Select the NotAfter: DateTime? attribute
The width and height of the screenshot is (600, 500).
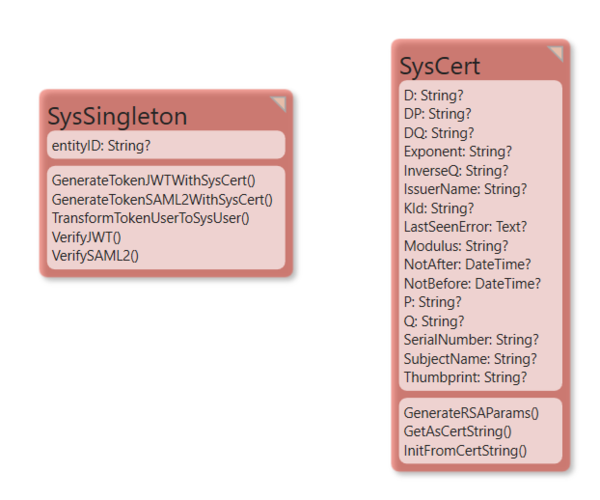click(468, 264)
